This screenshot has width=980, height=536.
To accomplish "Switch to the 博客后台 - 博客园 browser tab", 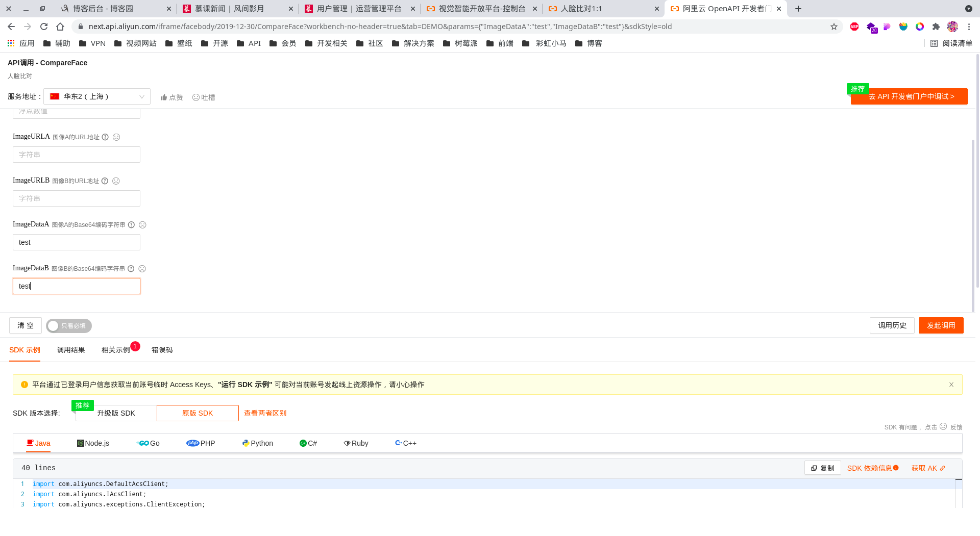I will [115, 9].
